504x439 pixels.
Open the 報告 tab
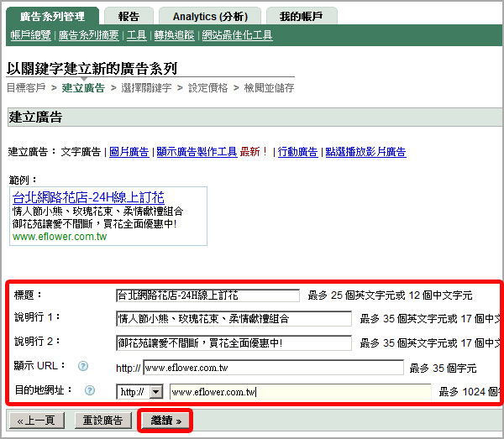(x=129, y=16)
